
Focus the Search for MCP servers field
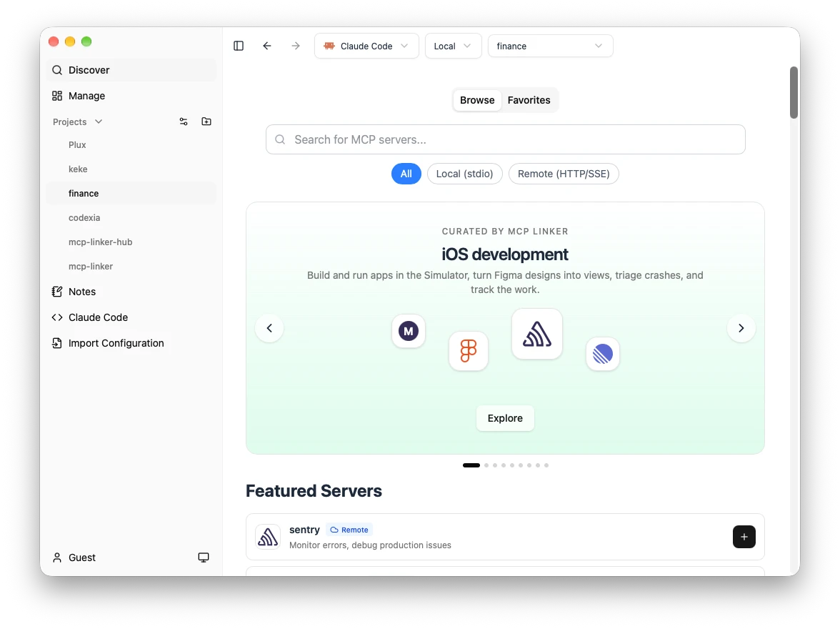(505, 139)
